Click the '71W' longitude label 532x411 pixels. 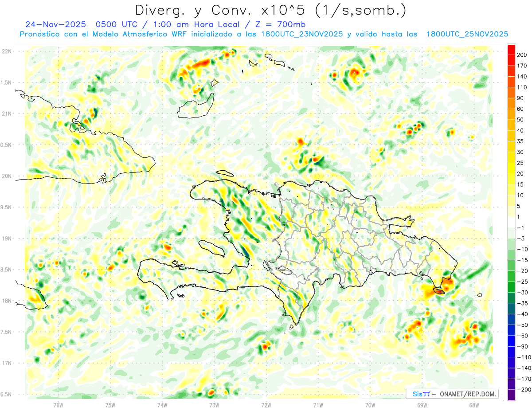click(318, 404)
